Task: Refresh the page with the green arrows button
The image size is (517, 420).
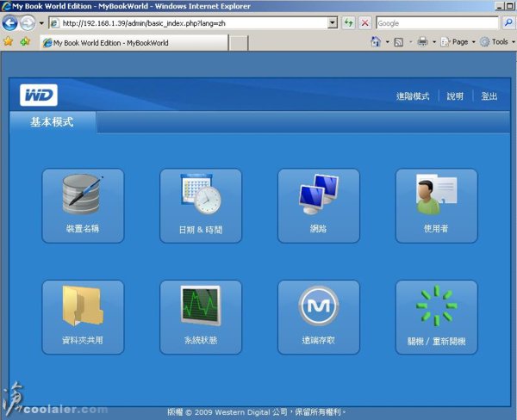Action: 348,23
